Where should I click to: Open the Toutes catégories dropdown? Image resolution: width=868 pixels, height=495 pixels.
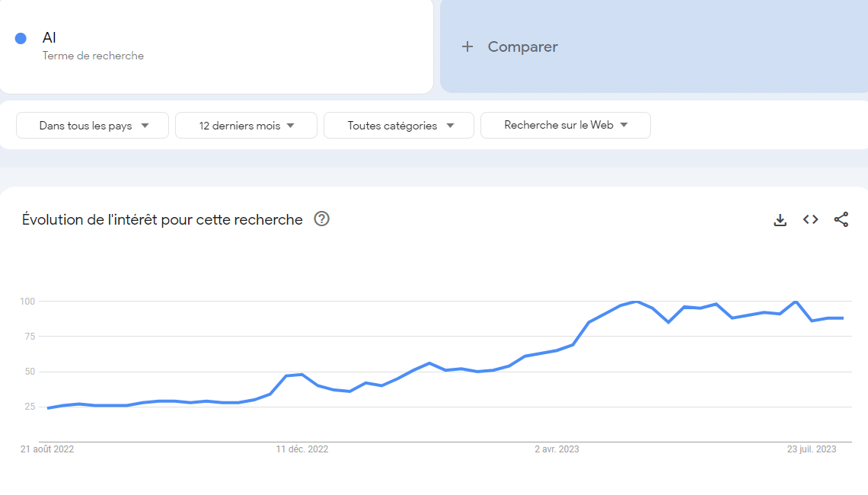(398, 126)
